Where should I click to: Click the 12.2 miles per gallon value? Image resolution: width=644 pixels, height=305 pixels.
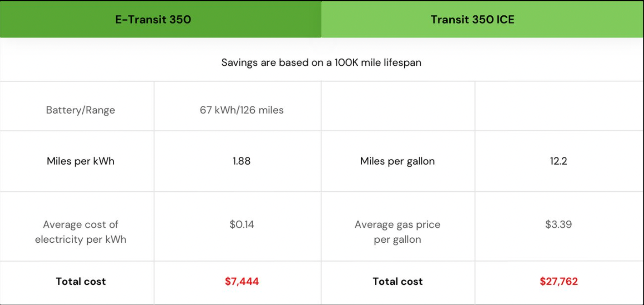click(558, 161)
